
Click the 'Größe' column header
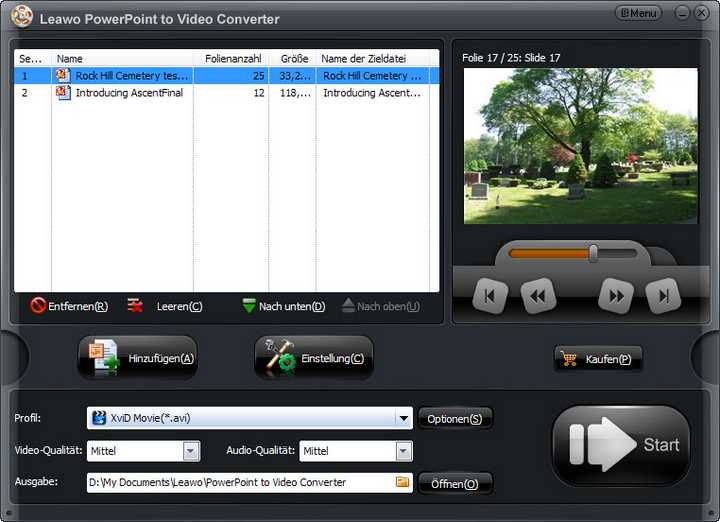[292, 58]
